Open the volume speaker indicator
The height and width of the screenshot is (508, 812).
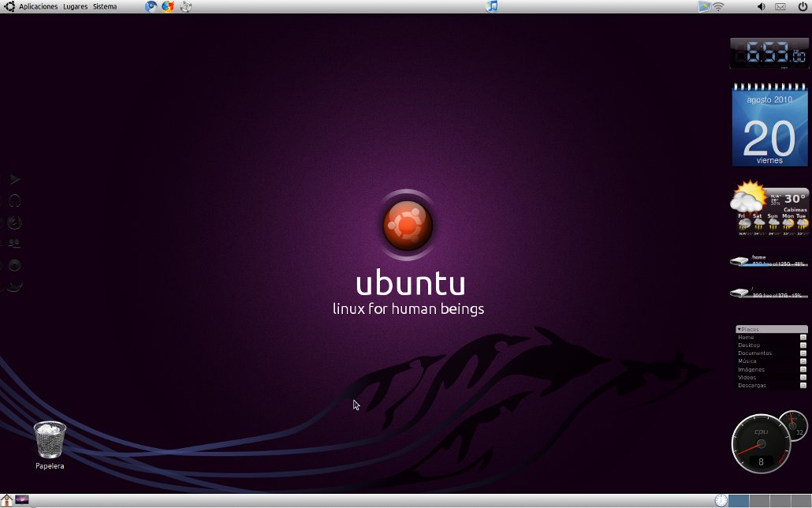point(762,7)
